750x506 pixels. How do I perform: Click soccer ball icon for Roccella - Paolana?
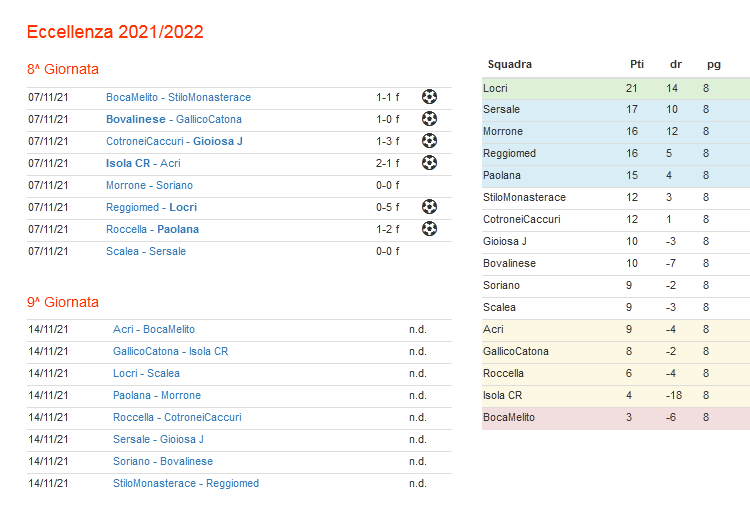429,229
